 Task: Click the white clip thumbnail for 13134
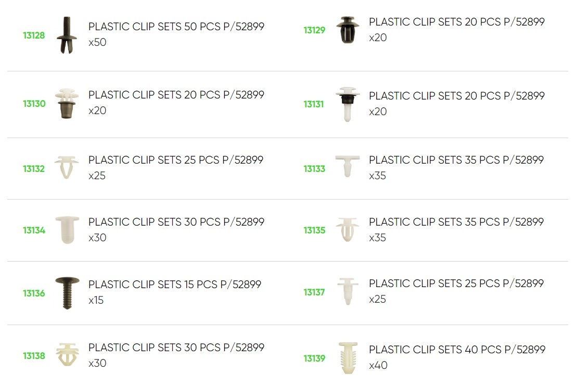point(67,229)
